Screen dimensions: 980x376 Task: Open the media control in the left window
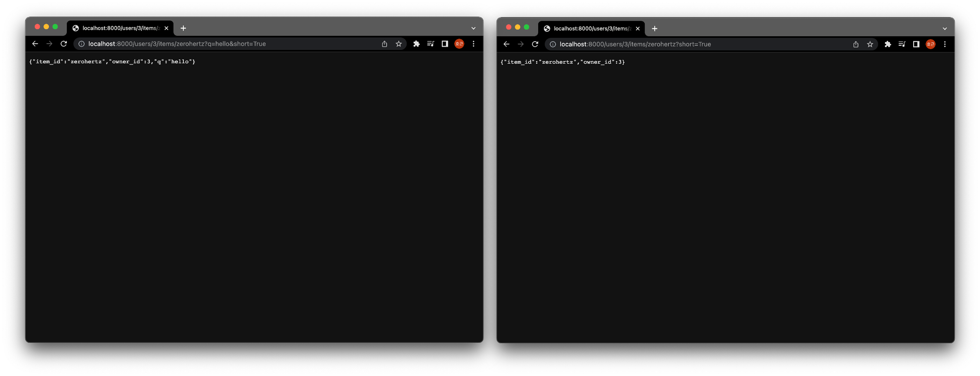(430, 44)
